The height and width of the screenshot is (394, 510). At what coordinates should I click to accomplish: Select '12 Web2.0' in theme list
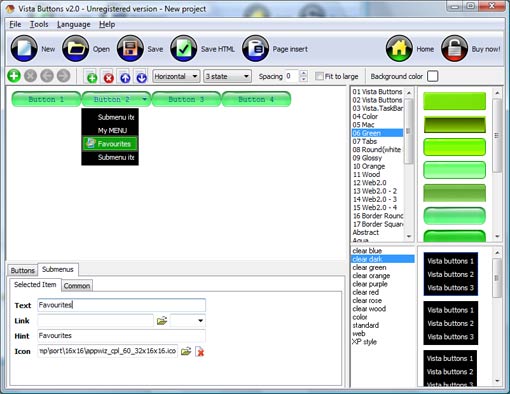coord(377,183)
